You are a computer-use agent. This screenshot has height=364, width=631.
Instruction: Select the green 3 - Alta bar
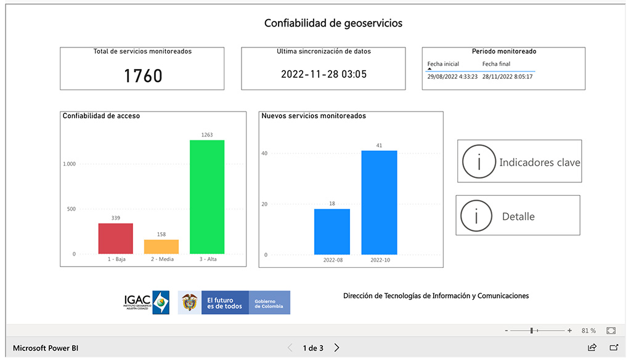(206, 197)
